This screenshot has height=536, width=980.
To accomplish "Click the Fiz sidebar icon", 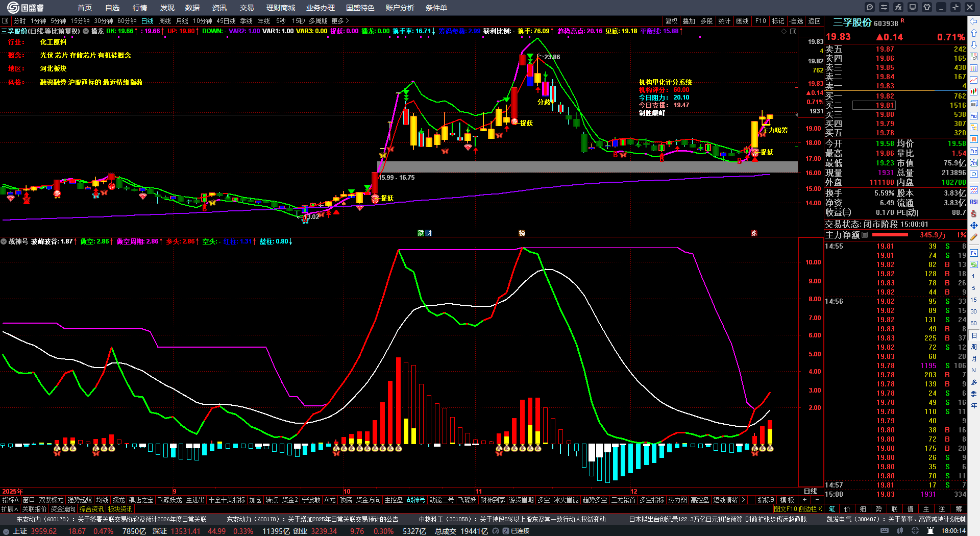I will pyautogui.click(x=974, y=151).
